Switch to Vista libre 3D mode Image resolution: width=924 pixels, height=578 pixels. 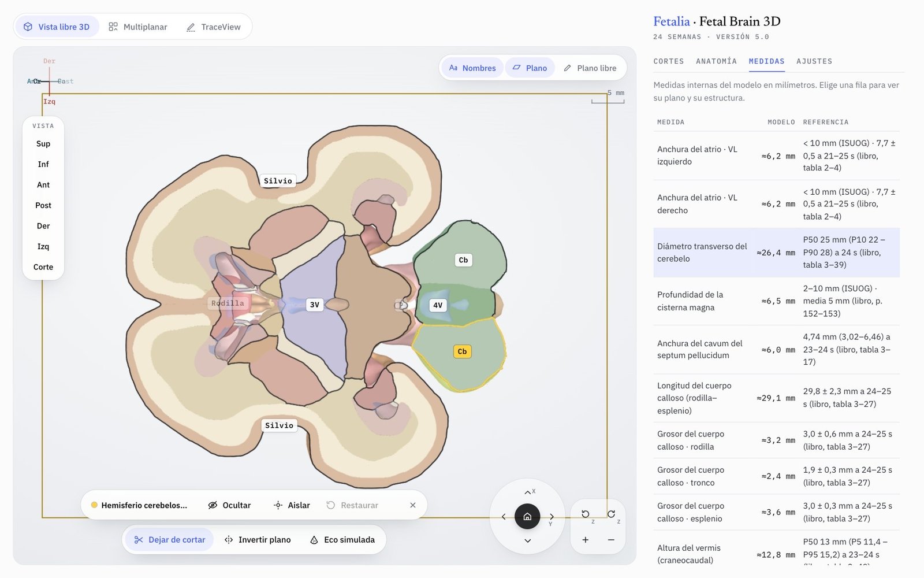click(57, 27)
